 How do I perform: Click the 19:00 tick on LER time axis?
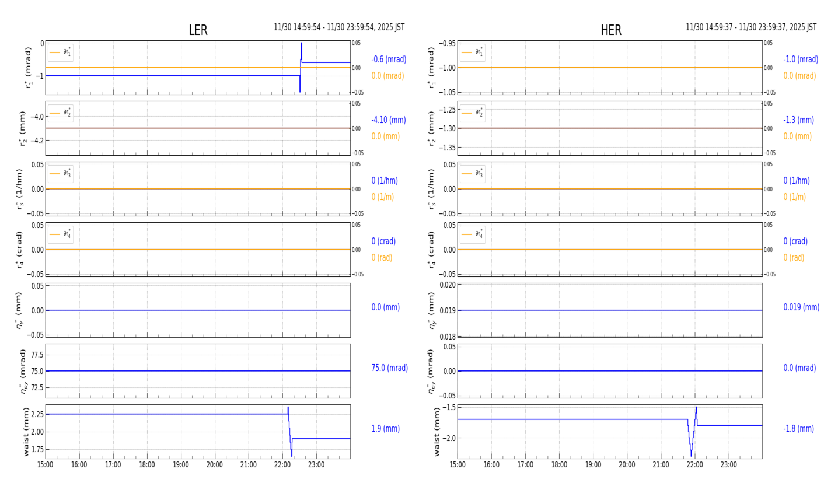tap(181, 465)
